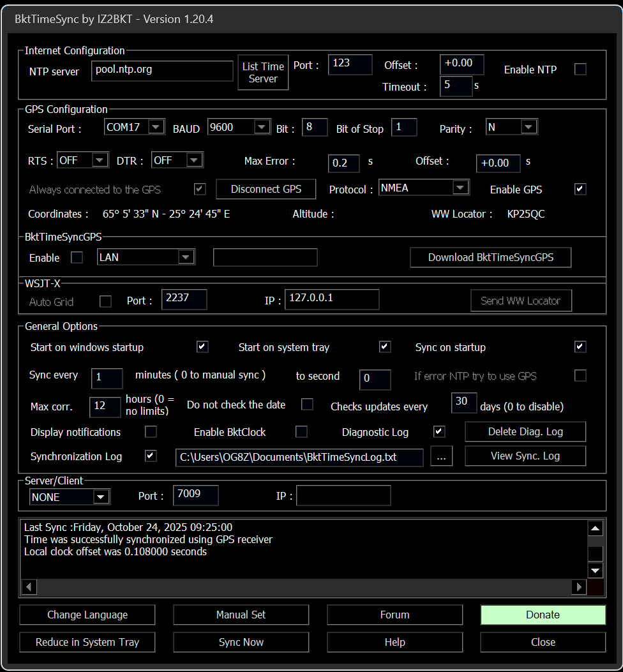Click the NTP server input field

point(162,71)
